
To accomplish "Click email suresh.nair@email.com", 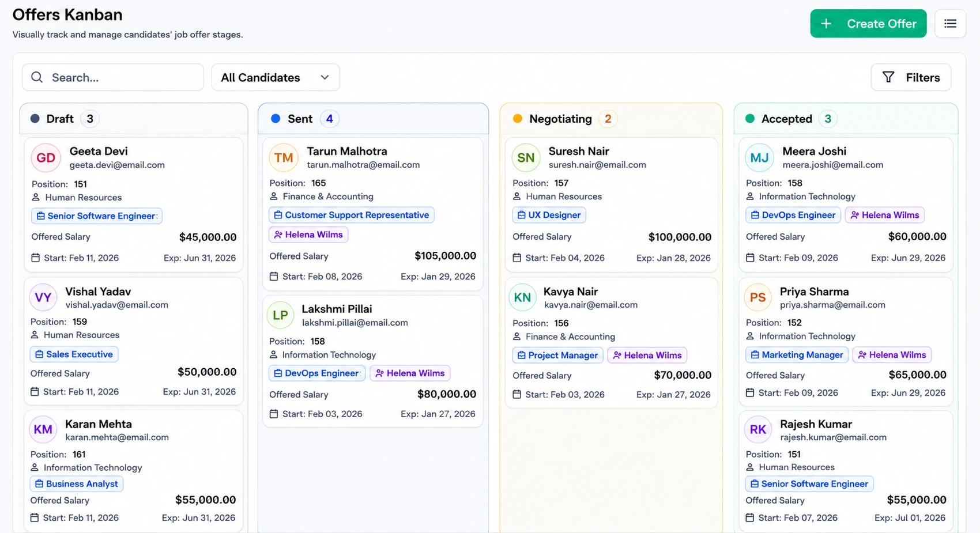I will pos(597,165).
